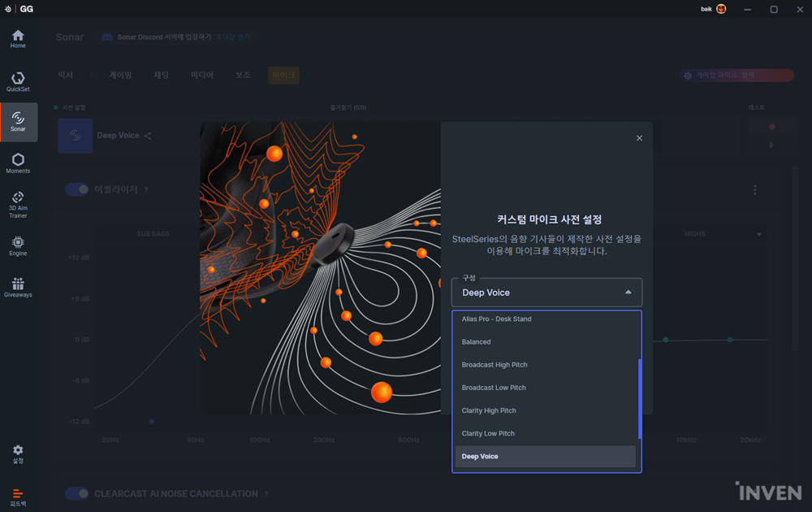This screenshot has height=512, width=812.
Task: Click the preset list scrollbar
Action: click(640, 398)
